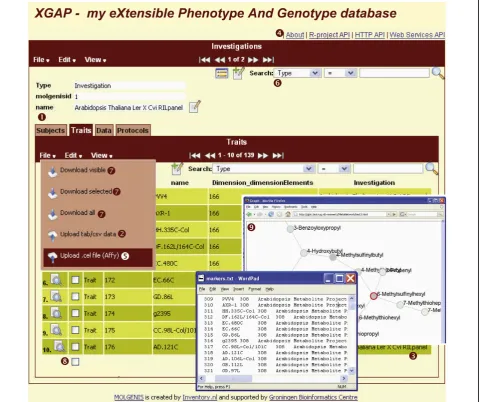This screenshot has height=402, width=480.
Task: Switch to the Data tab
Action: [104, 130]
